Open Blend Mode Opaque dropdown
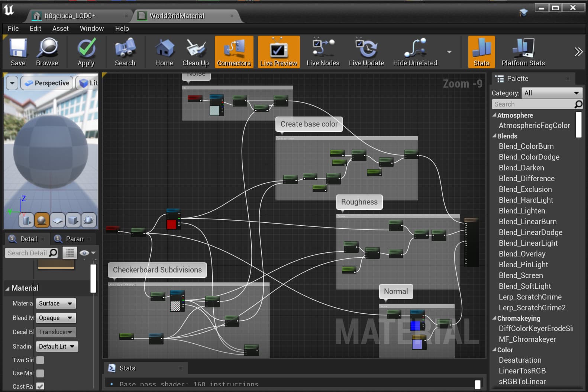 tap(56, 318)
